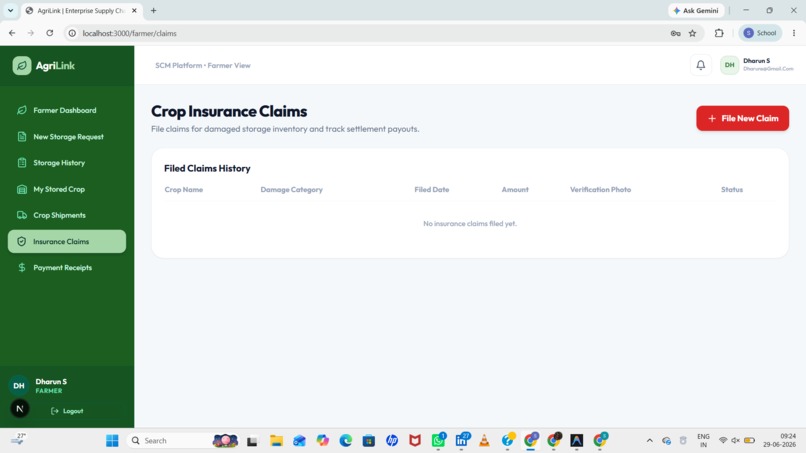Open LinkedIn from taskbar

[x=462, y=441]
